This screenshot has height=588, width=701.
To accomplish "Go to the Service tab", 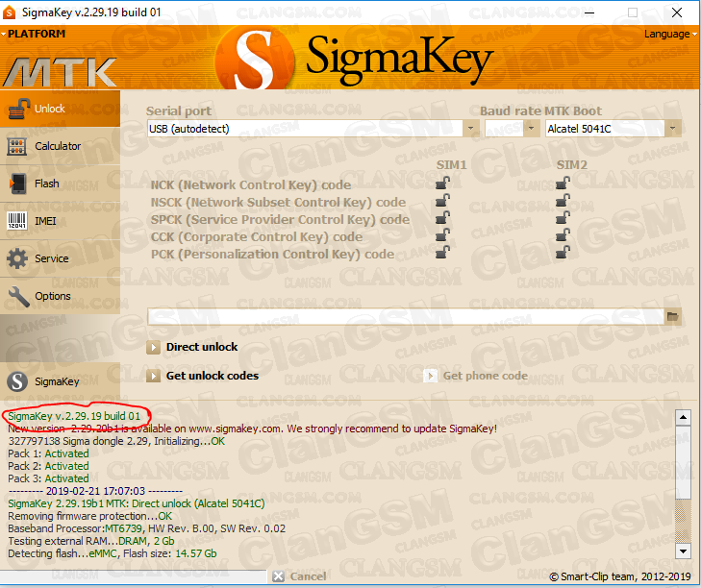I will pyautogui.click(x=60, y=258).
